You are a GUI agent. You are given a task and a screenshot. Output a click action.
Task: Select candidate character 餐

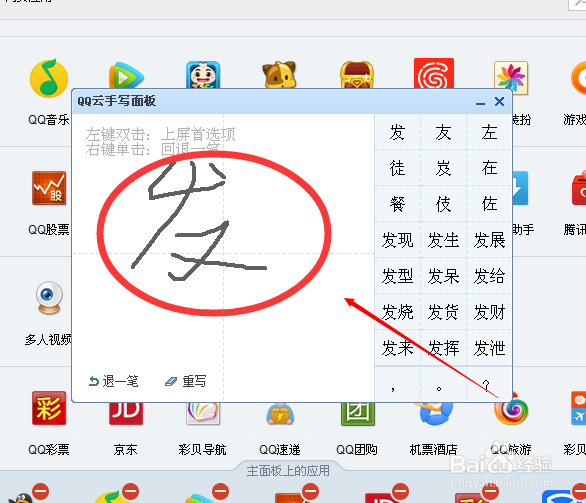(x=397, y=204)
